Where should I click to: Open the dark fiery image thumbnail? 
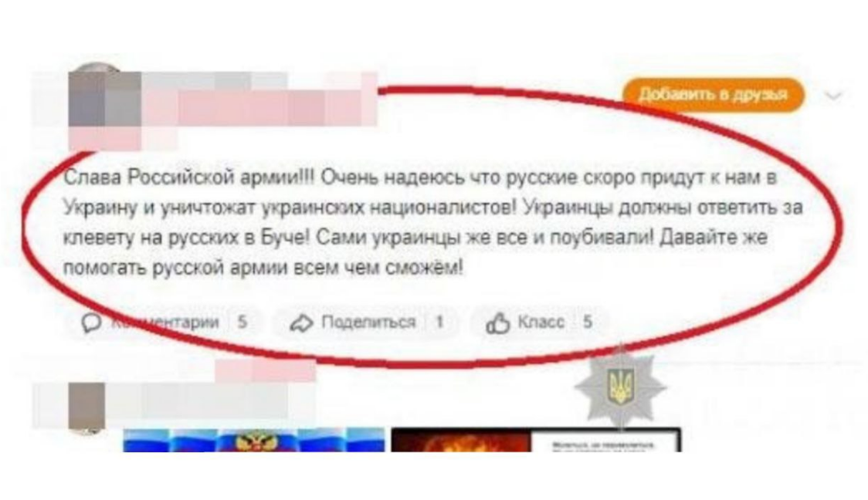pos(536,441)
